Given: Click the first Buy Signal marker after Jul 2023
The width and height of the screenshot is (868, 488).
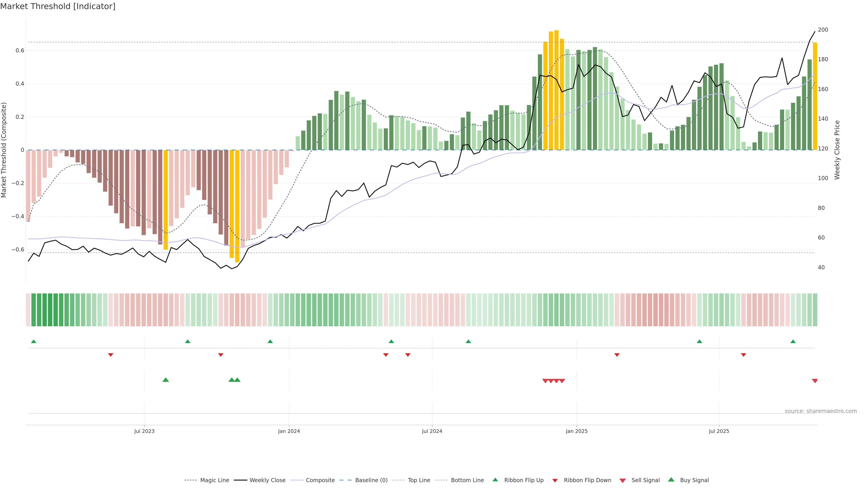Looking at the screenshot, I should [x=165, y=380].
